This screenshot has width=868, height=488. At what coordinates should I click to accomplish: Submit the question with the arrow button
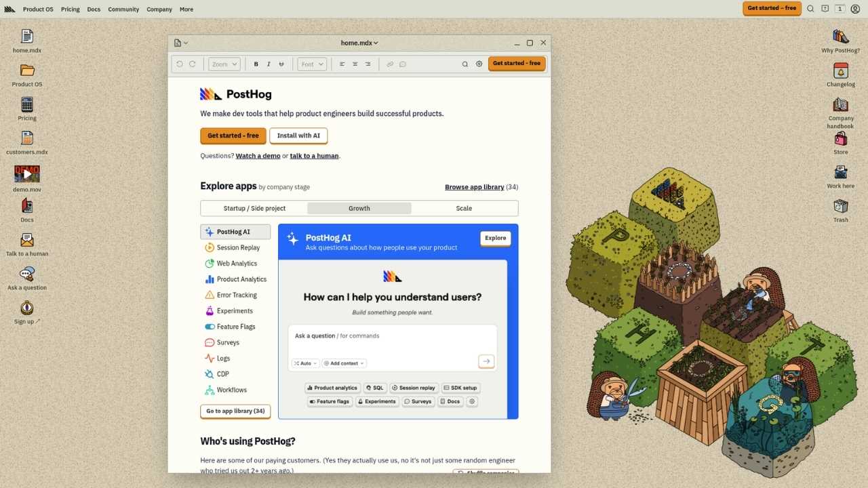(x=486, y=361)
